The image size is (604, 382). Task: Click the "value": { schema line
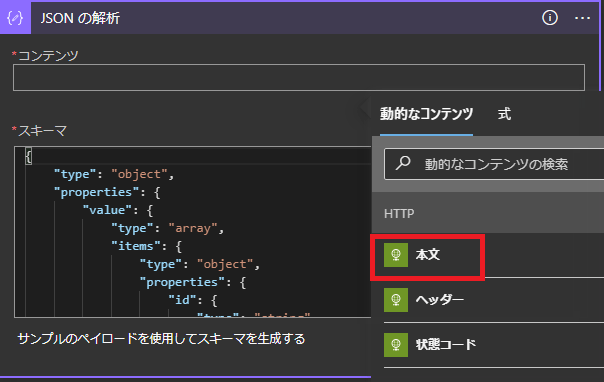117,210
